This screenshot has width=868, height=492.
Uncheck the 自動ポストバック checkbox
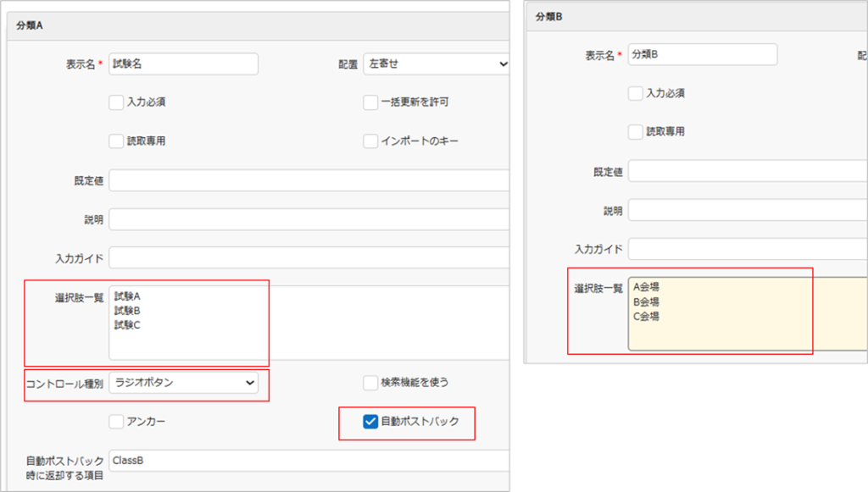point(370,422)
